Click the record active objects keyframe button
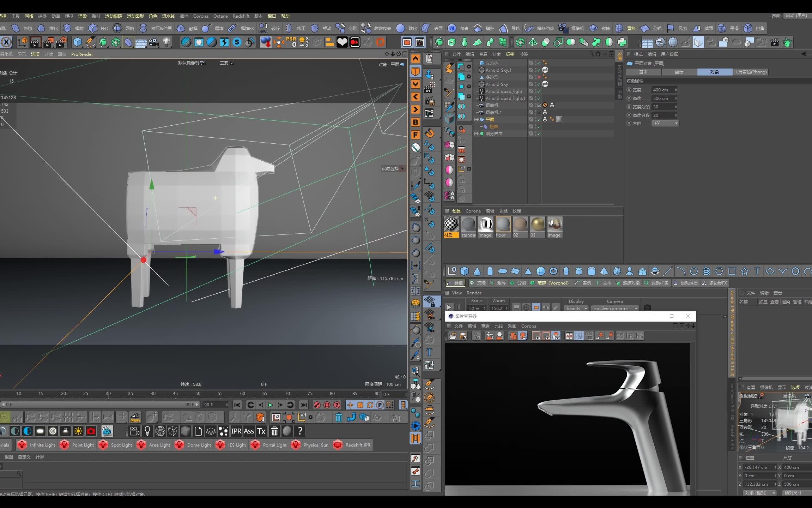Screen dimensions: 812x508 pos(317,405)
